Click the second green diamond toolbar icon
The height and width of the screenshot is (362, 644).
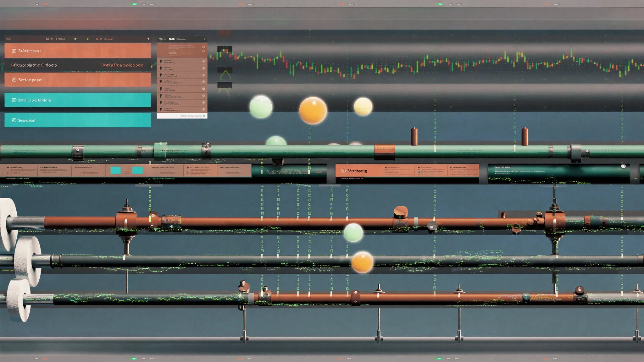pos(88,39)
